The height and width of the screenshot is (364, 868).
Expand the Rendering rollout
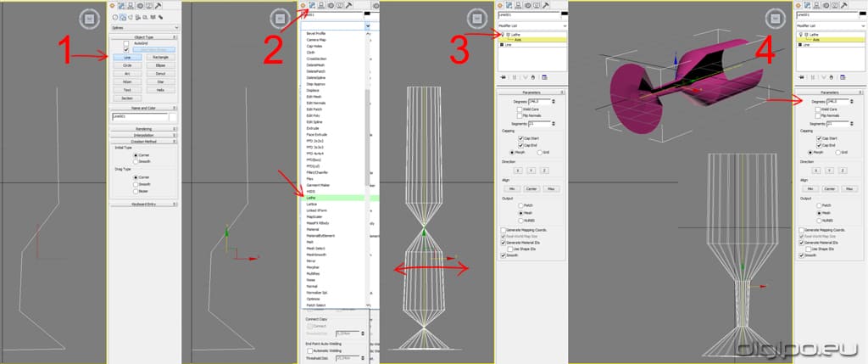(145, 129)
